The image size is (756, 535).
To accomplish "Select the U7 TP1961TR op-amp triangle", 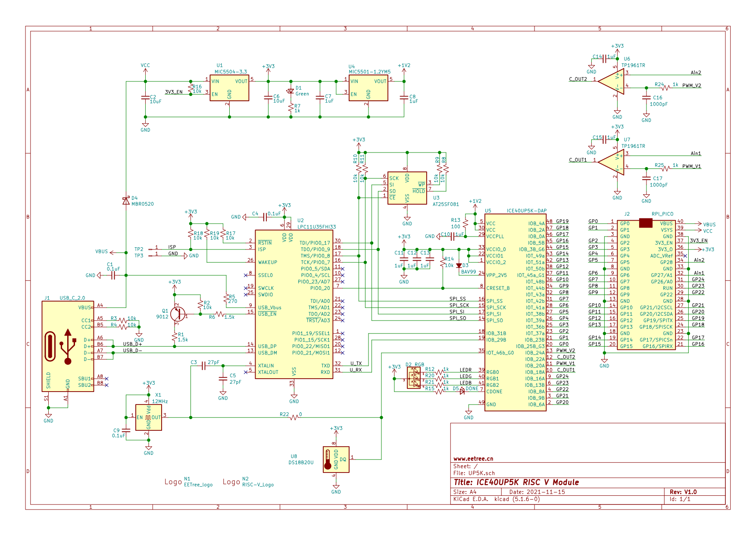I will click(x=611, y=162).
